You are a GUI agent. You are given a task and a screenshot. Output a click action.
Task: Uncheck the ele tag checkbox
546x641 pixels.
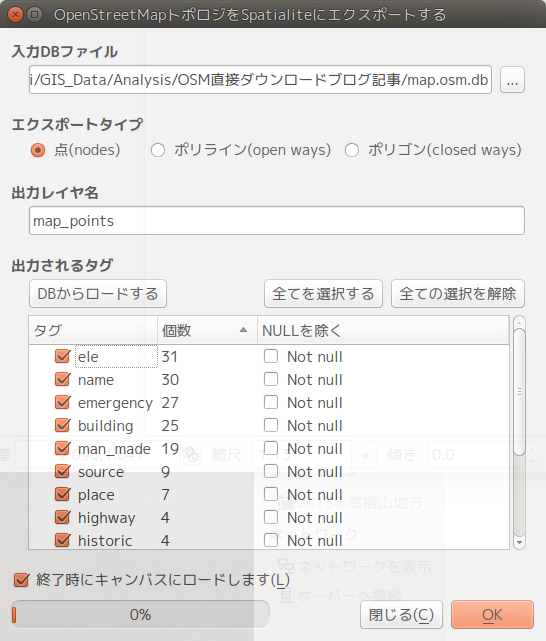point(63,356)
